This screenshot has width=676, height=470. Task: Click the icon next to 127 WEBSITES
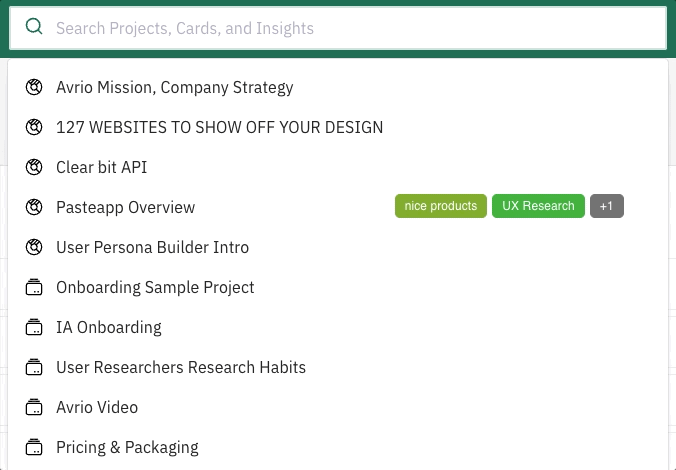click(34, 127)
